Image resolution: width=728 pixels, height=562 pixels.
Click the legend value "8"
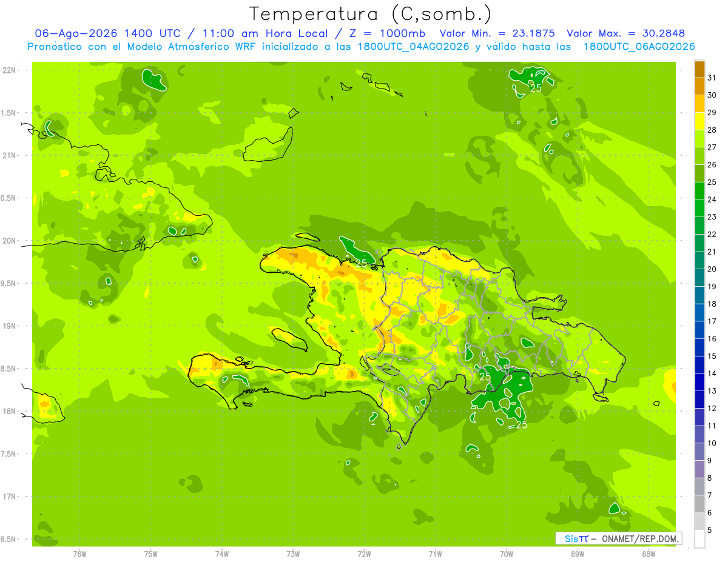click(710, 478)
